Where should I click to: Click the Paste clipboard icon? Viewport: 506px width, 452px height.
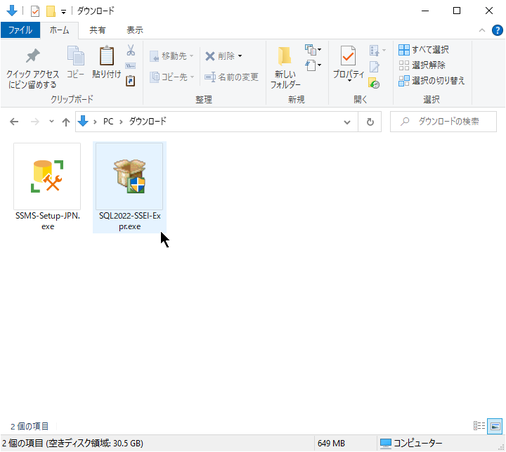point(107,55)
